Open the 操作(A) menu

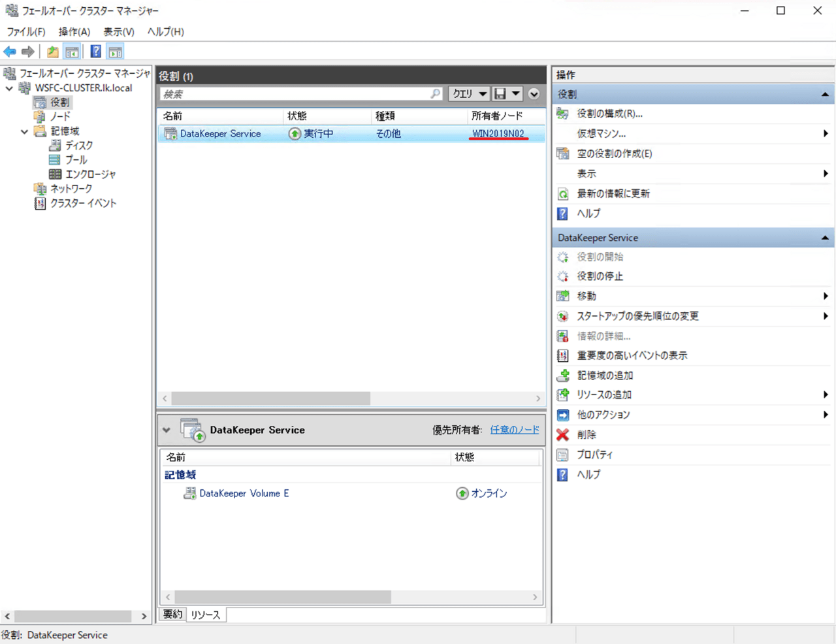click(74, 31)
